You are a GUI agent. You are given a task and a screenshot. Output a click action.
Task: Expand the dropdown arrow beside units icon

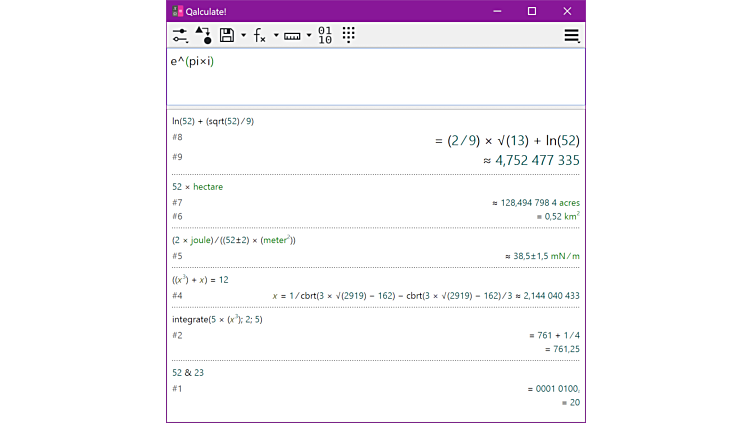(x=309, y=36)
